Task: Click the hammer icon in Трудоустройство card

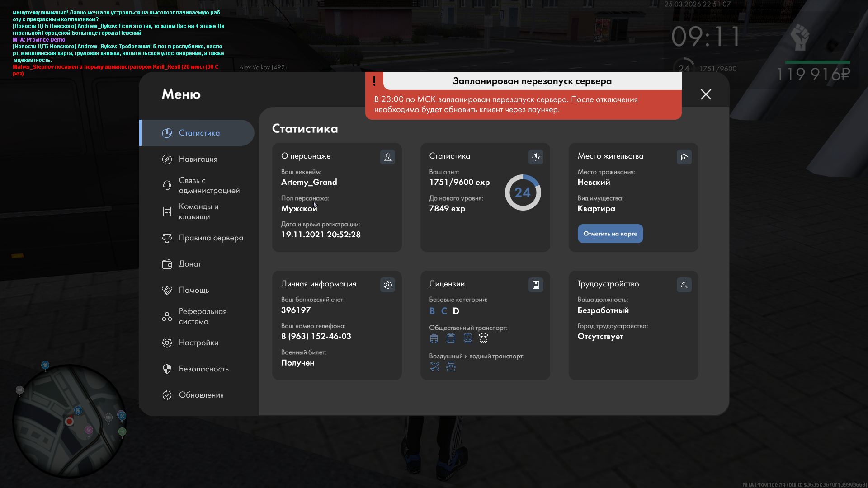Action: [684, 285]
